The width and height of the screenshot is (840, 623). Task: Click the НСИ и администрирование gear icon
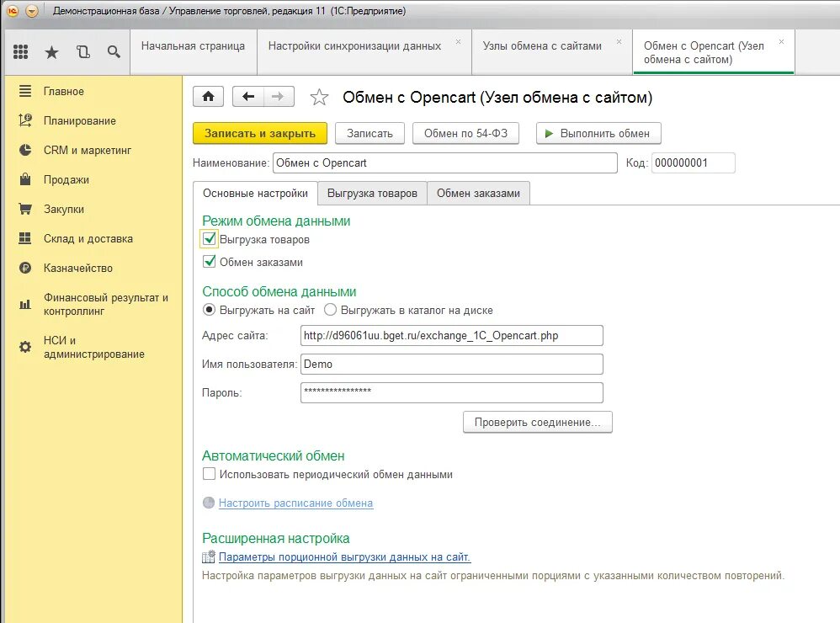point(25,347)
